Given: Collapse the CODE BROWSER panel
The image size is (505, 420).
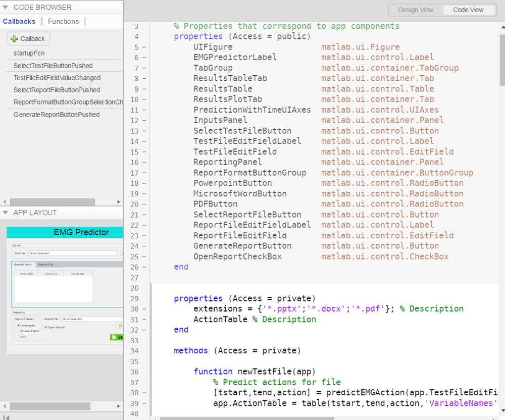Looking at the screenshot, I should [x=6, y=8].
